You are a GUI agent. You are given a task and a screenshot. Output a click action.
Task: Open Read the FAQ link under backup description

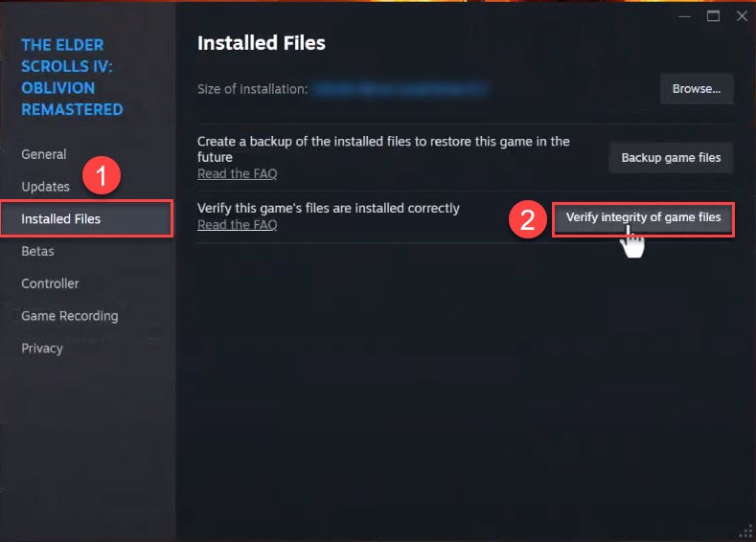point(237,173)
